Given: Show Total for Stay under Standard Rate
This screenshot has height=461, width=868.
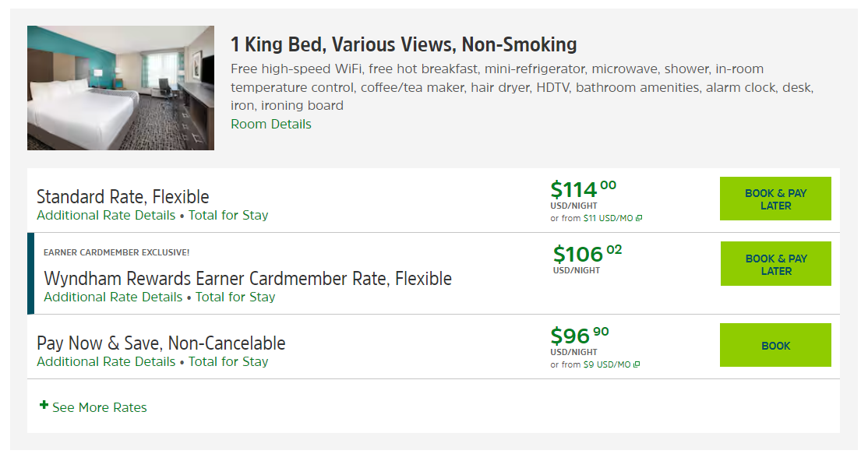Looking at the screenshot, I should click(228, 216).
